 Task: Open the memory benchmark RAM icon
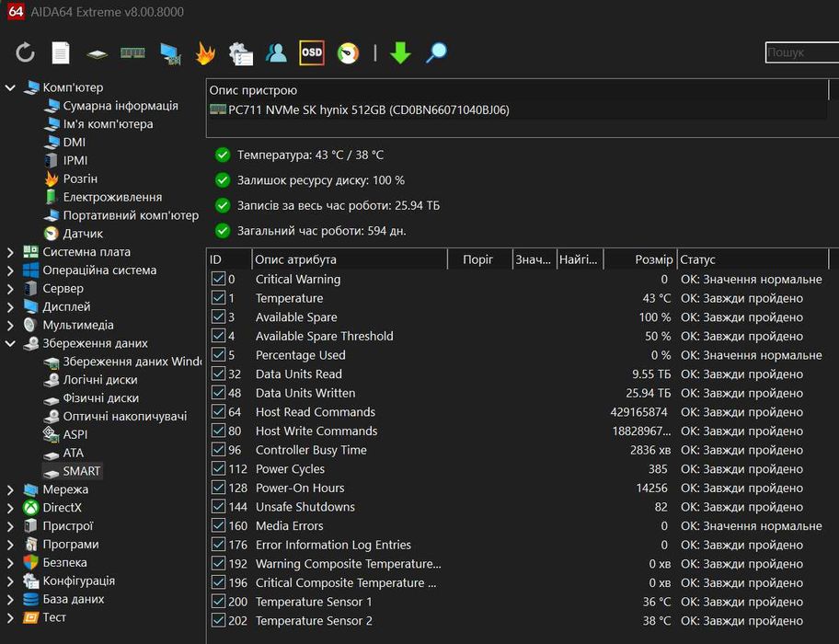click(x=132, y=52)
